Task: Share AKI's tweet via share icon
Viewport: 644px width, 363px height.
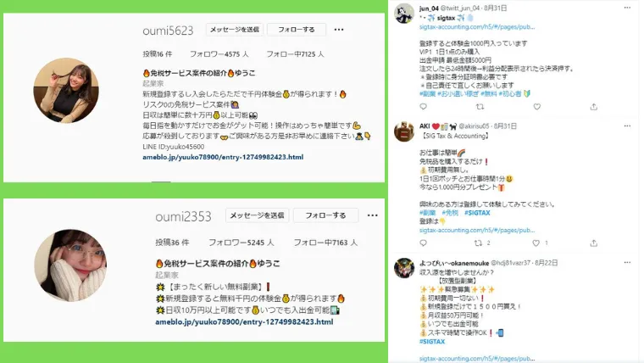Action: [x=593, y=243]
